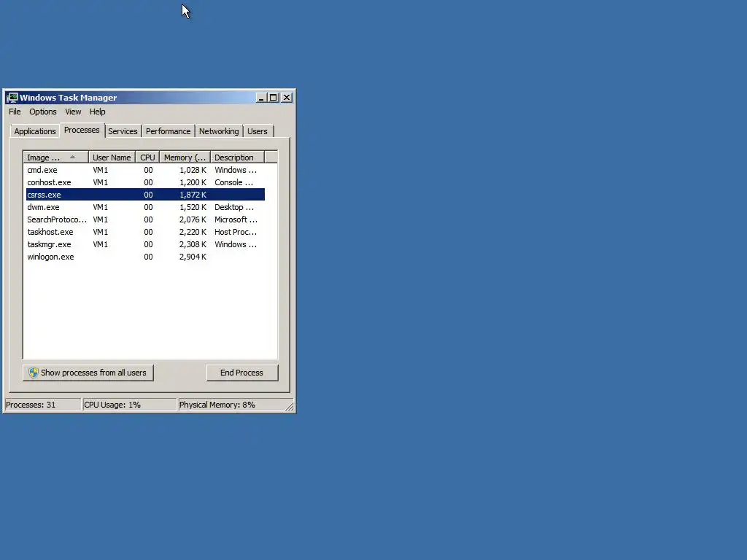Select the winlogon.exe process
The width and height of the screenshot is (747, 560).
145,257
